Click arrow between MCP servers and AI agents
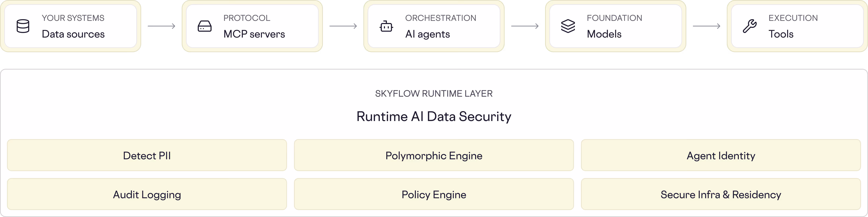Viewport: 868px width, 217px height. [x=343, y=26]
